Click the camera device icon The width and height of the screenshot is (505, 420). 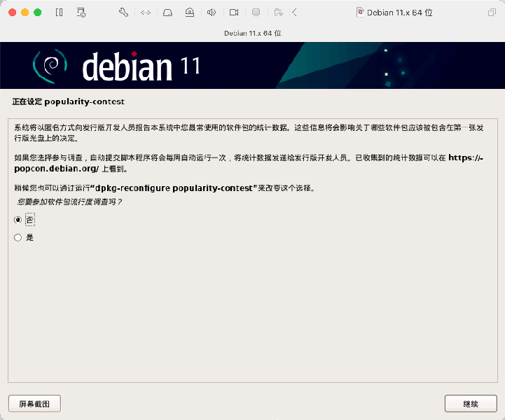[234, 13]
